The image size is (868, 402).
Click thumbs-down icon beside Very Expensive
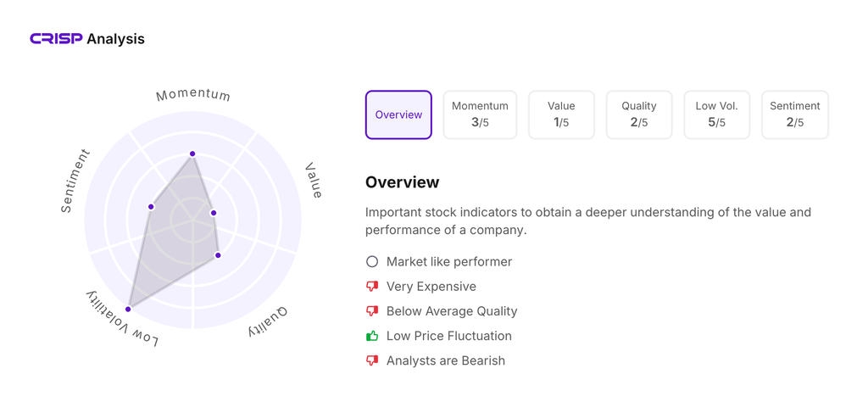click(372, 287)
